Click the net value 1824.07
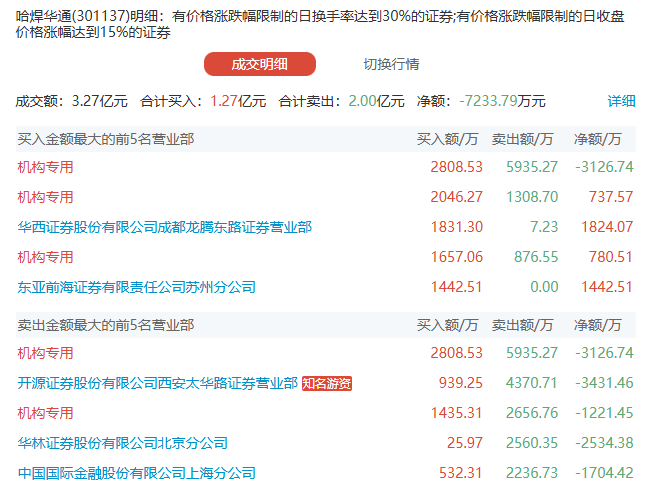The image size is (655, 496). point(607,227)
